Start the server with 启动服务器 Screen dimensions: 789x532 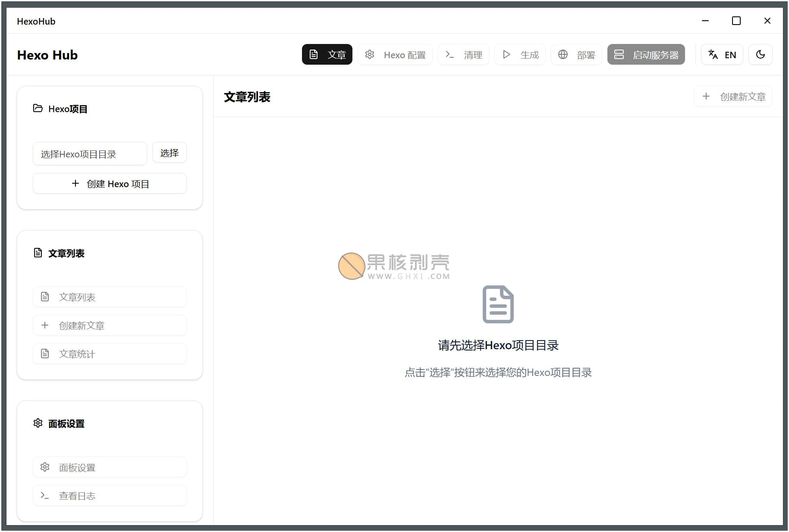tap(646, 55)
